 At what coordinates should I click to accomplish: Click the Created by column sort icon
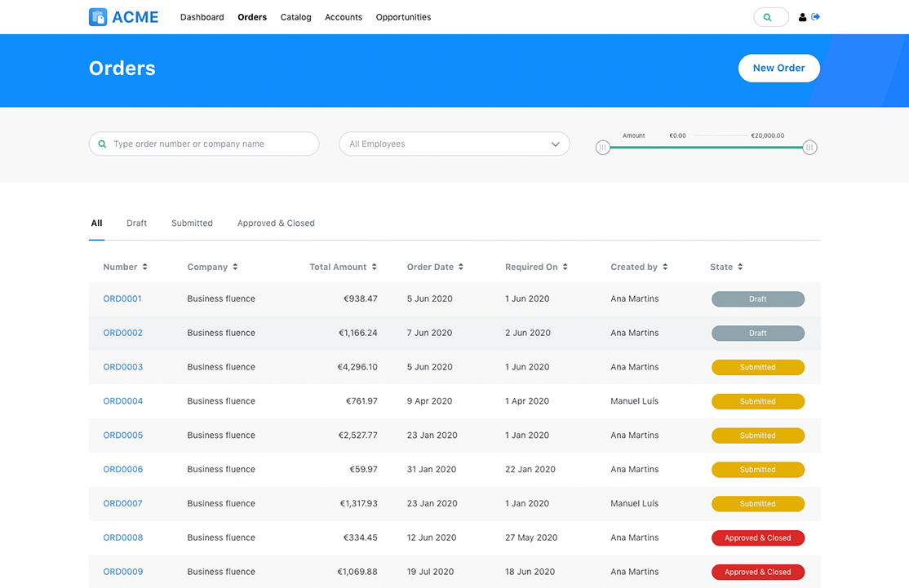click(664, 267)
